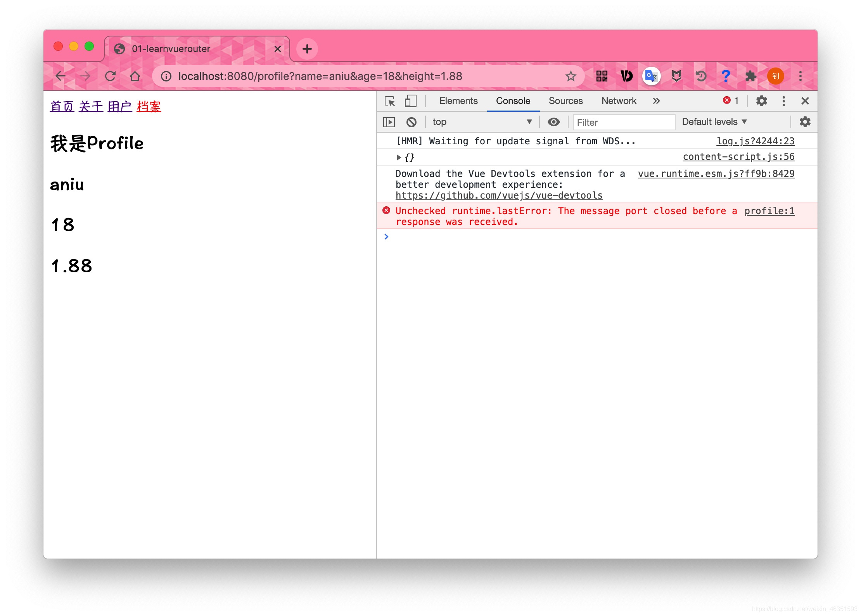Show the console sidebar
Viewport: 861px width, 616px height.
389,122
